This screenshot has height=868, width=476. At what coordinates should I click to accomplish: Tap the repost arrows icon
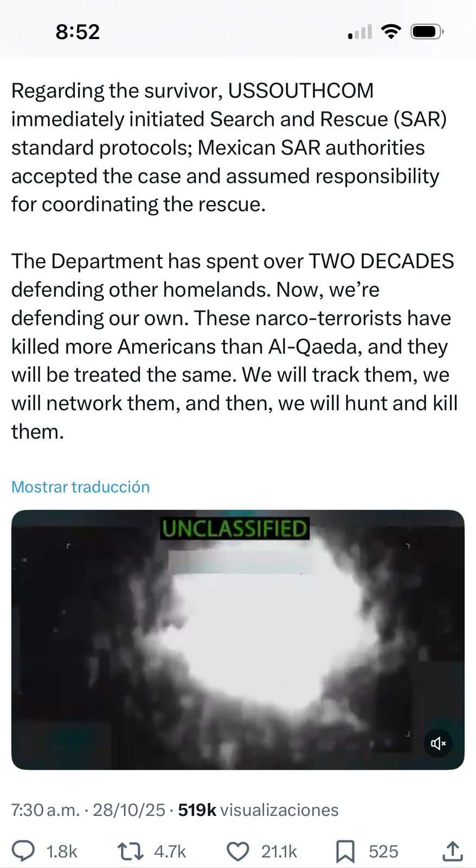tap(131, 851)
